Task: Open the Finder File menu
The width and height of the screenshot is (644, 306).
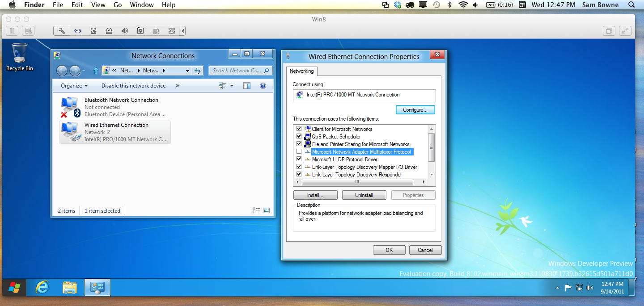Action: (58, 5)
